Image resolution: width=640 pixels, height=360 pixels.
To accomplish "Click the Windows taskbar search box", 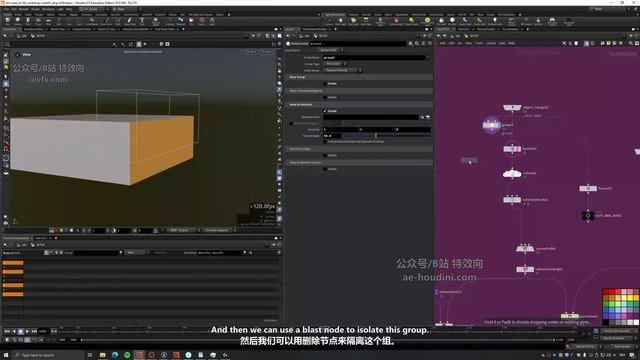I will click(48, 355).
